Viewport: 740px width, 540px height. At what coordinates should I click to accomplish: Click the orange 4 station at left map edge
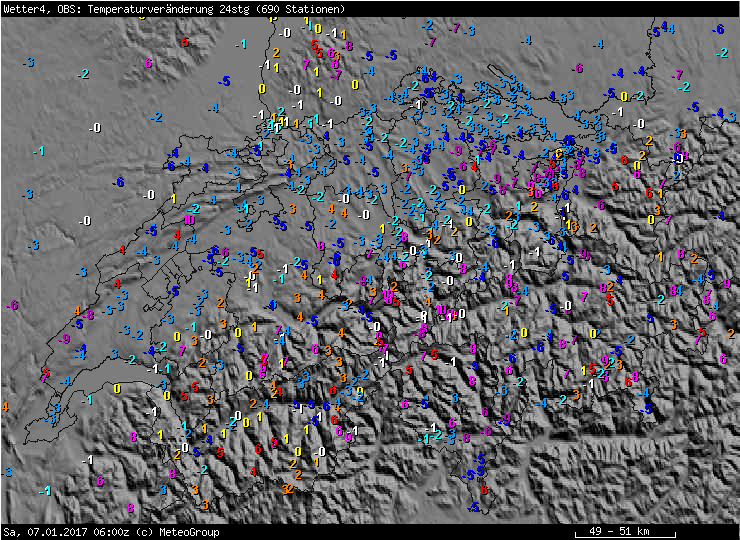click(5, 407)
